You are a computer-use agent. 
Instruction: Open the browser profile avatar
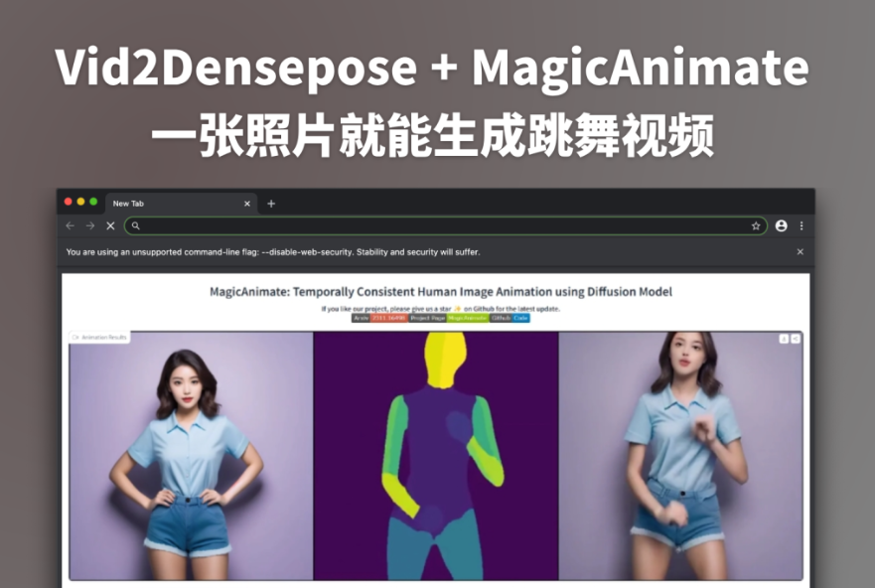(x=782, y=225)
